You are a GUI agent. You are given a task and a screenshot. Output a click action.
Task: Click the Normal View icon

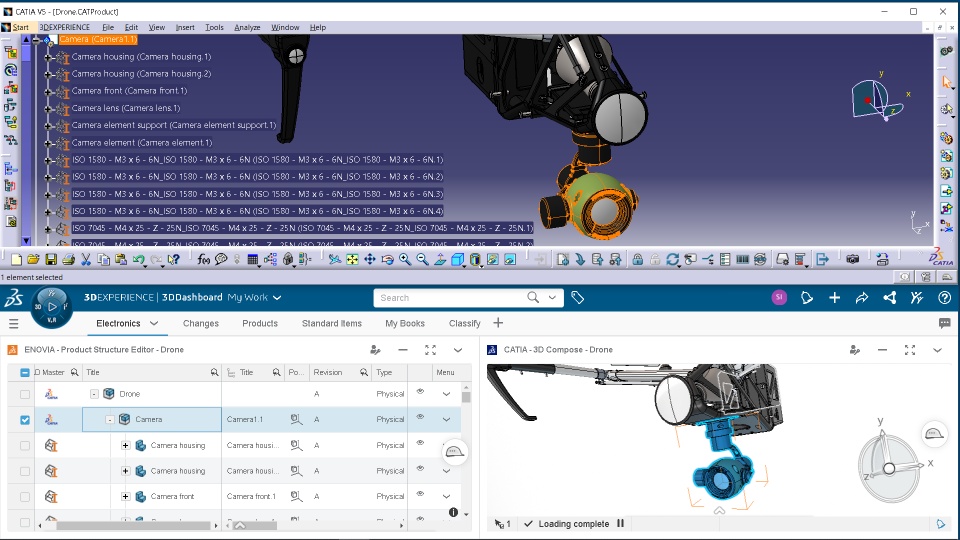440,260
